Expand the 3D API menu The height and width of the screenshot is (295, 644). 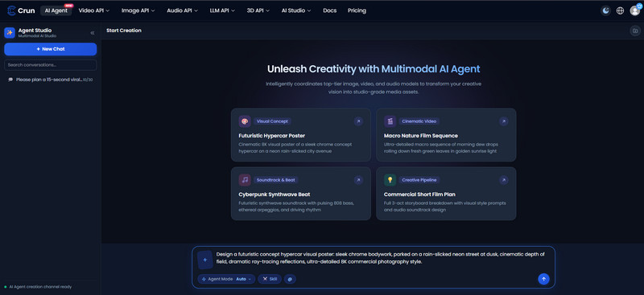pos(258,10)
